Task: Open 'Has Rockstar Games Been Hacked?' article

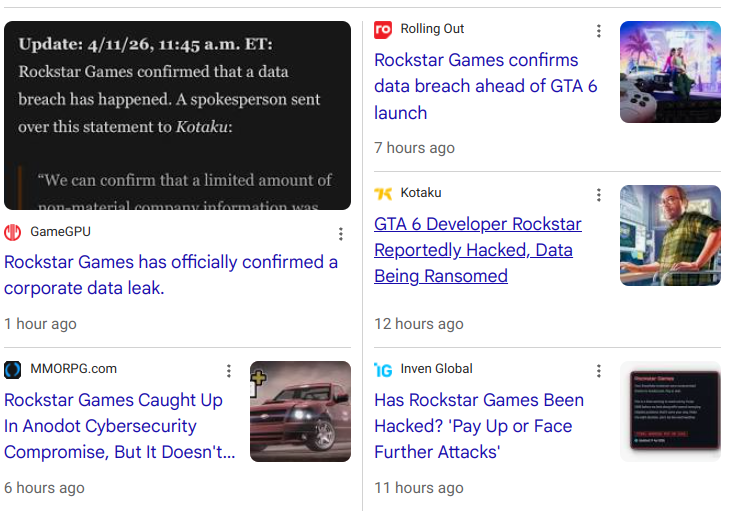Action: [x=478, y=426]
